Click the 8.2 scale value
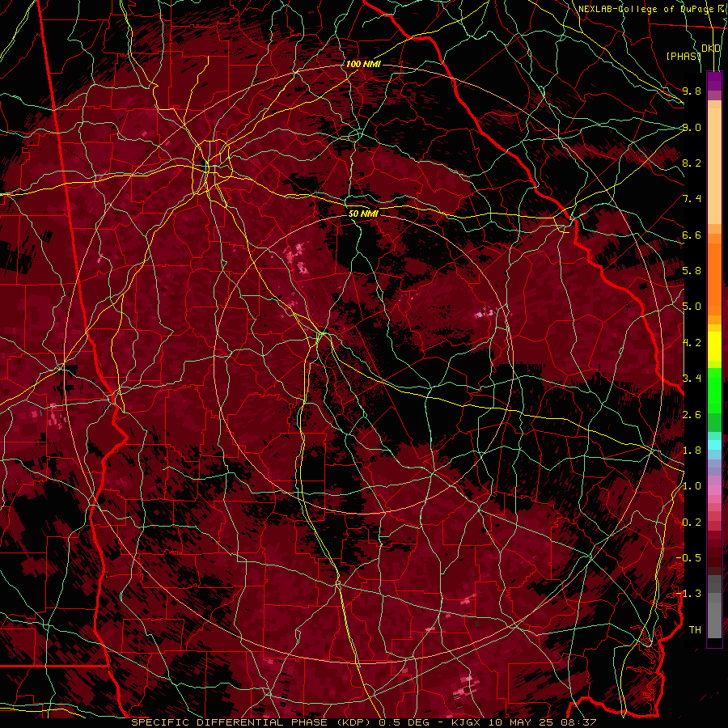This screenshot has width=728, height=728. click(x=692, y=163)
